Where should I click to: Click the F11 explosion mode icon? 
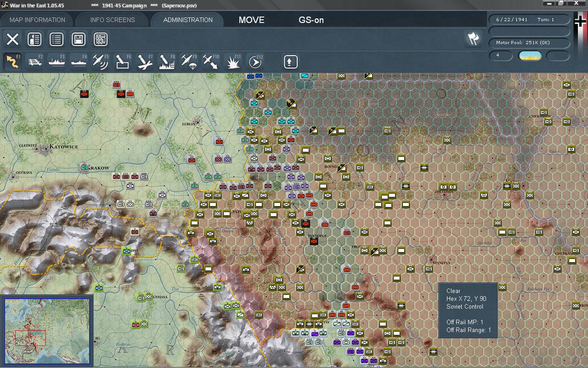[x=233, y=62]
